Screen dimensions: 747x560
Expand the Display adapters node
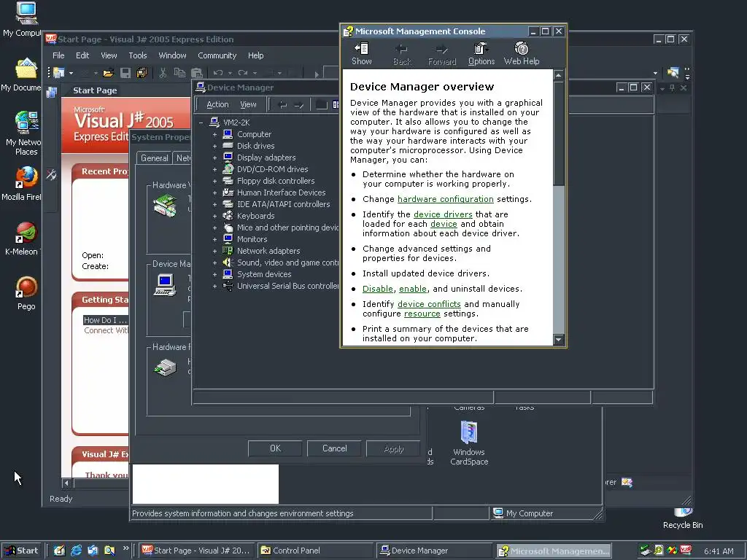[x=214, y=157]
